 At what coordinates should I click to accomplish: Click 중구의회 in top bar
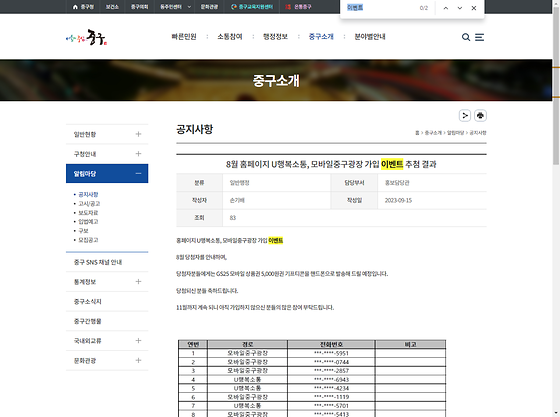tap(139, 7)
